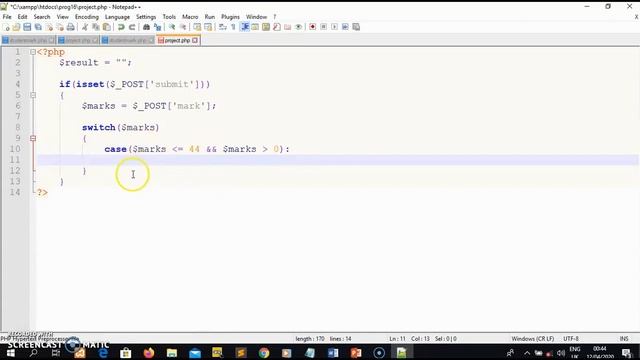Click the line number 14 in the margin

pos(15,192)
